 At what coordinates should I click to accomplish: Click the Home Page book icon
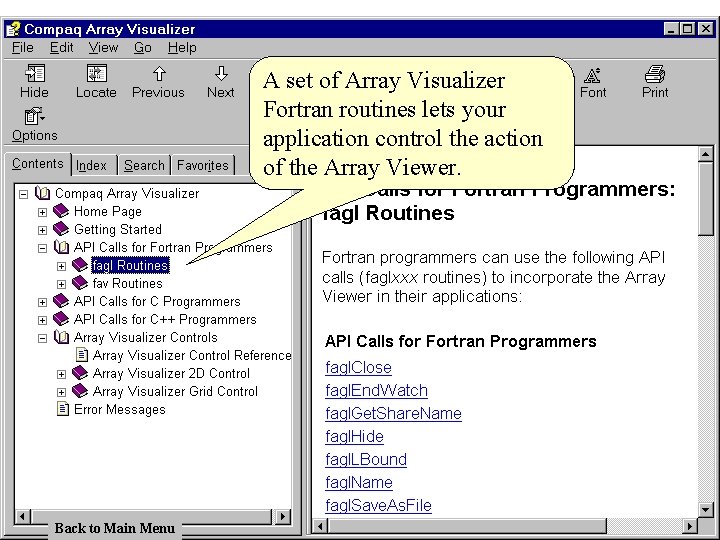point(61,211)
